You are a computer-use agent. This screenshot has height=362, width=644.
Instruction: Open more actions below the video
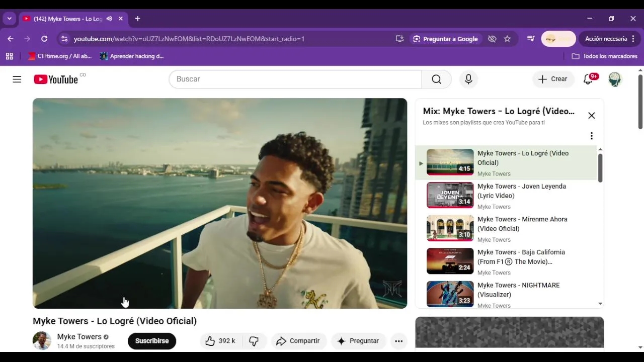coord(398,341)
